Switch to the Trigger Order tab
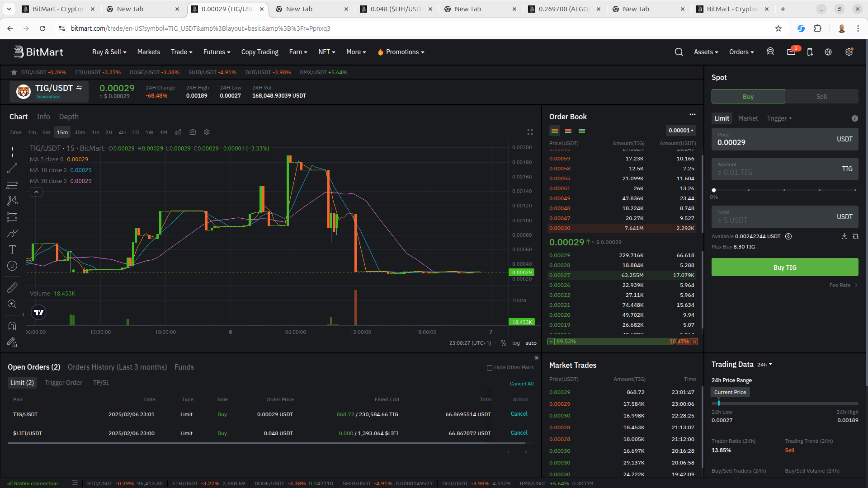Viewport: 868px width, 488px height. click(x=63, y=383)
